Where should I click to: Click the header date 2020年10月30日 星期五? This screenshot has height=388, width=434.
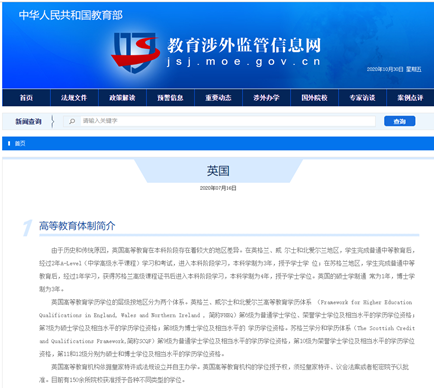pos(394,69)
